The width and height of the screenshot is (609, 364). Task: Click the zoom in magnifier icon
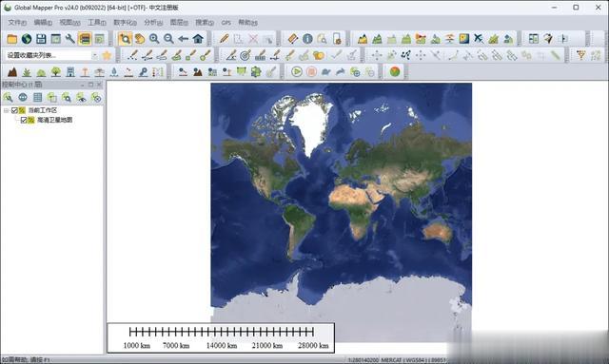click(x=154, y=39)
